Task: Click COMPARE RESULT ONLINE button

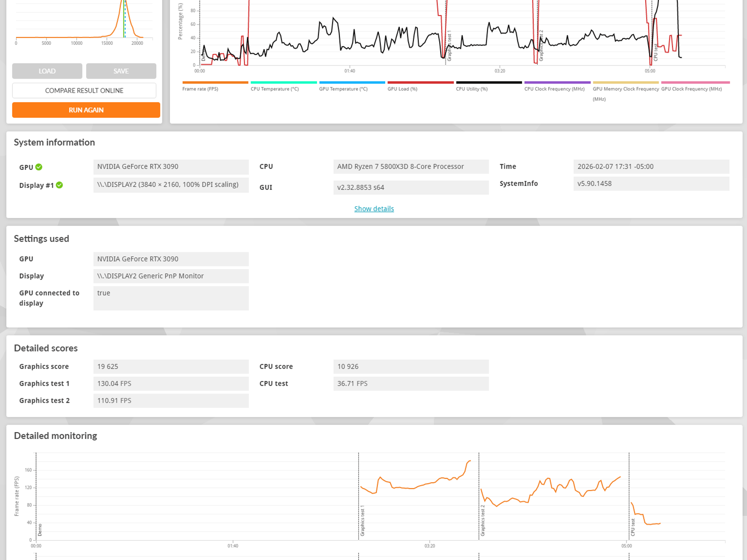Action: [84, 90]
